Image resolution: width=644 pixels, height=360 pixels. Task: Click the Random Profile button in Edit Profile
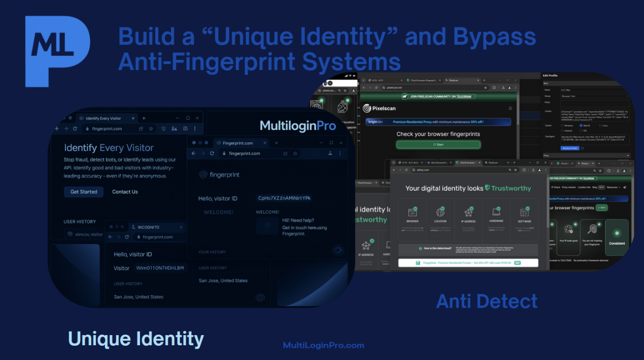(x=570, y=148)
